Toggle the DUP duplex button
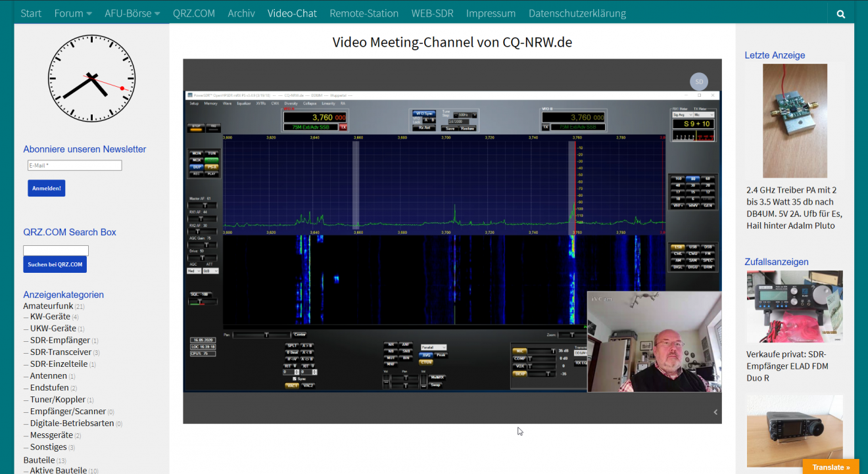Screen dimensions: 868x474 pyautogui.click(x=197, y=167)
